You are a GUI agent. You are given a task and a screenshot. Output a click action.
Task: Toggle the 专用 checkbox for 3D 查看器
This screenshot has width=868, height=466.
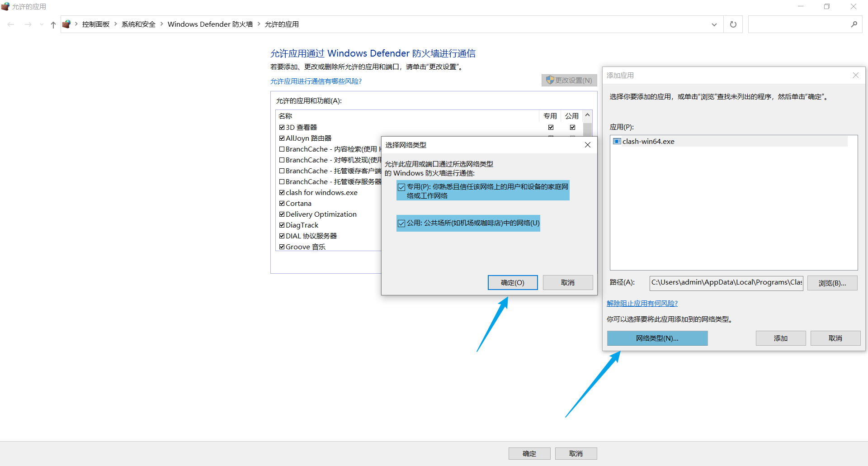click(x=551, y=128)
